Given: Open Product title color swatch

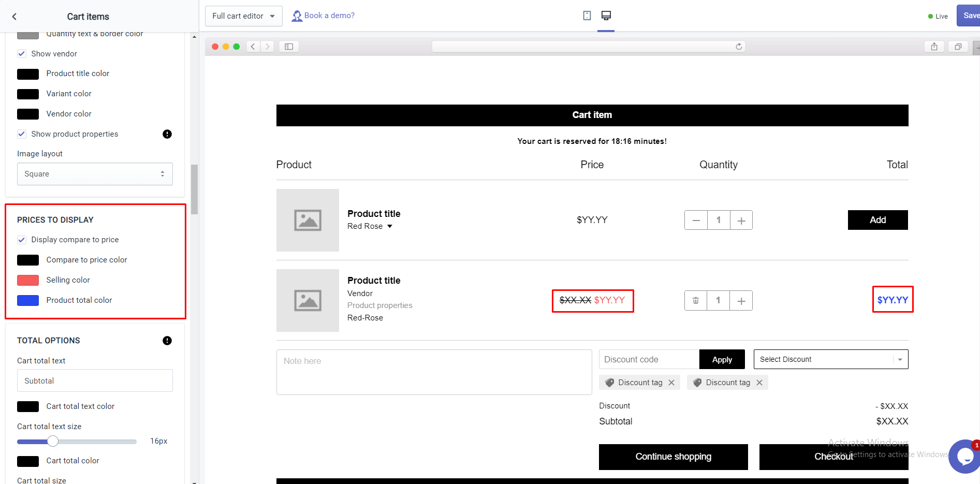Looking at the screenshot, I should [x=28, y=74].
